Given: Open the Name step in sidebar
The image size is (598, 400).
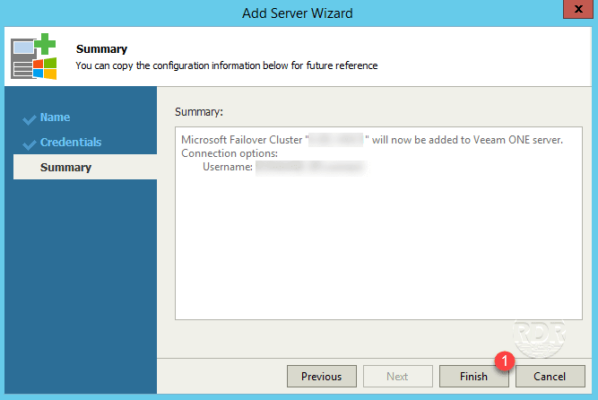Looking at the screenshot, I should 55,117.
